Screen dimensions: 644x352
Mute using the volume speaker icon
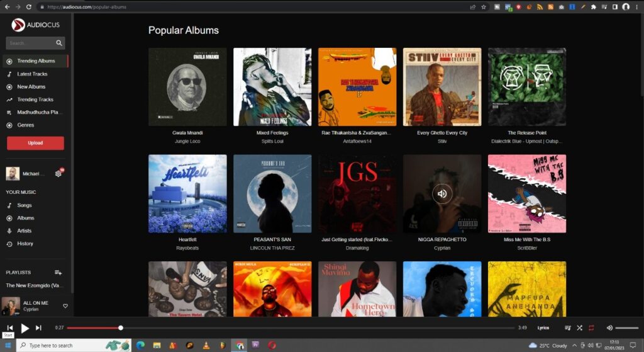click(609, 327)
